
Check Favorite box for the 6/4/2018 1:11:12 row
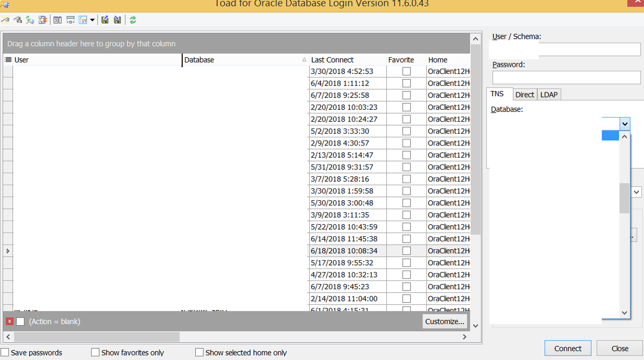tap(407, 83)
